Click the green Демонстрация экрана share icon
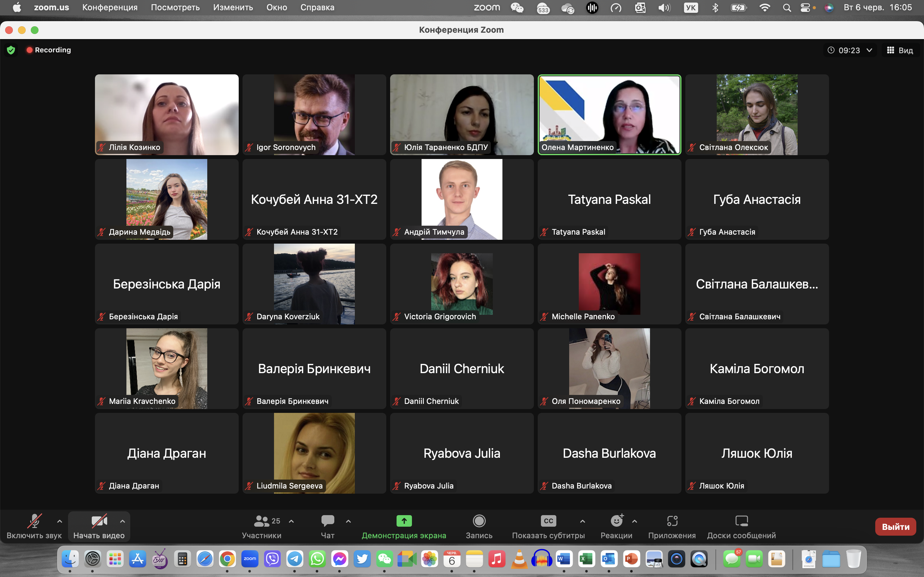 pyautogui.click(x=404, y=521)
